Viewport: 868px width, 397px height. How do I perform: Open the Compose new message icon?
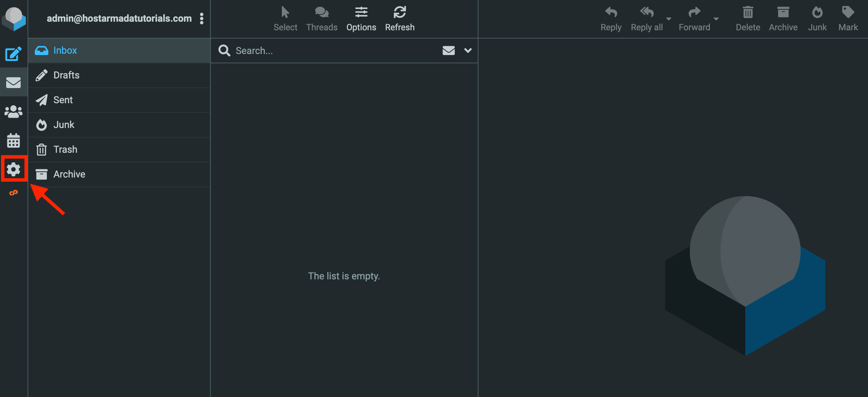coord(13,54)
